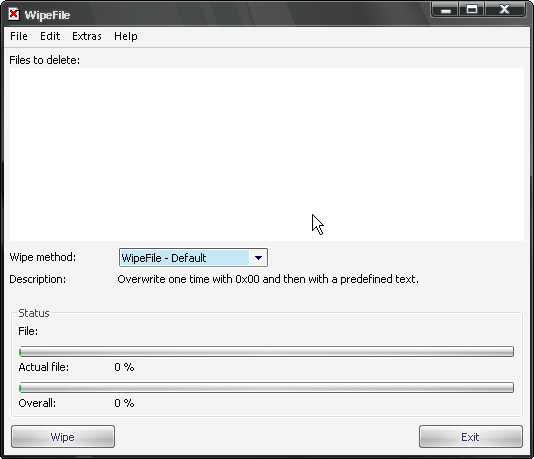Close the WipeFile window

click(x=505, y=10)
